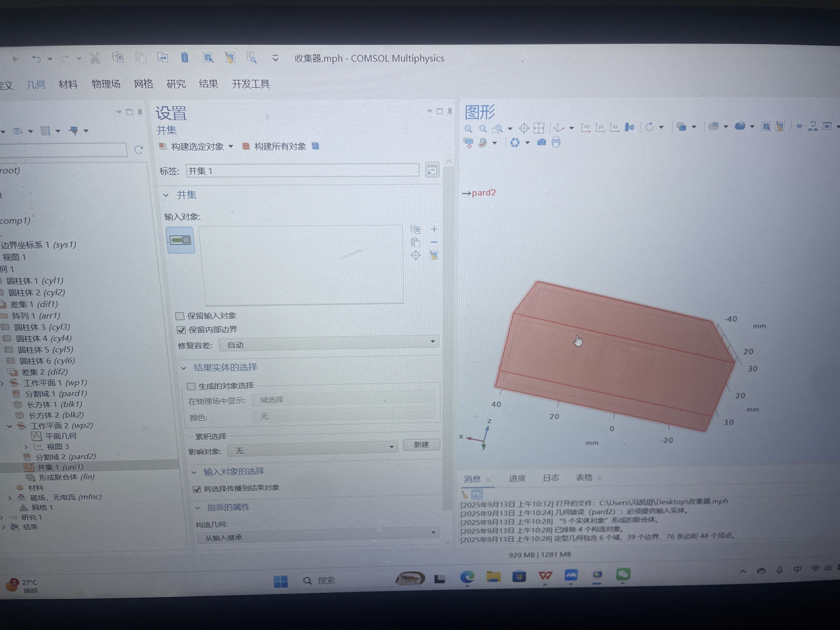840x630 pixels.
Task: Click the 新建 button for cumulative selection
Action: pyautogui.click(x=421, y=444)
